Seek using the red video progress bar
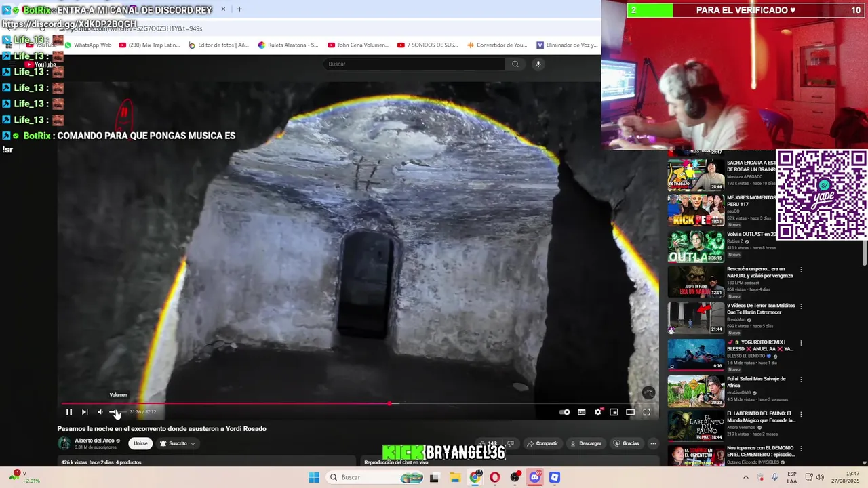This screenshot has height=488, width=868. (358, 403)
